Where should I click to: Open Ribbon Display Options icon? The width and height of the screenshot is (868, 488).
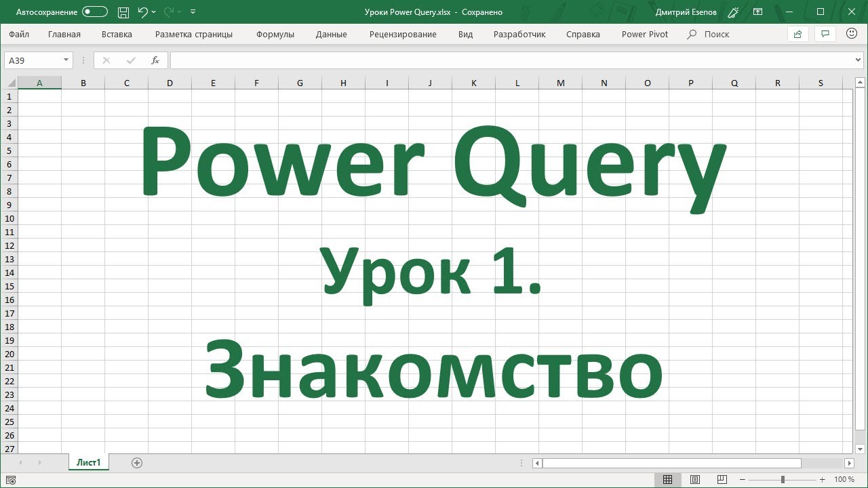758,12
